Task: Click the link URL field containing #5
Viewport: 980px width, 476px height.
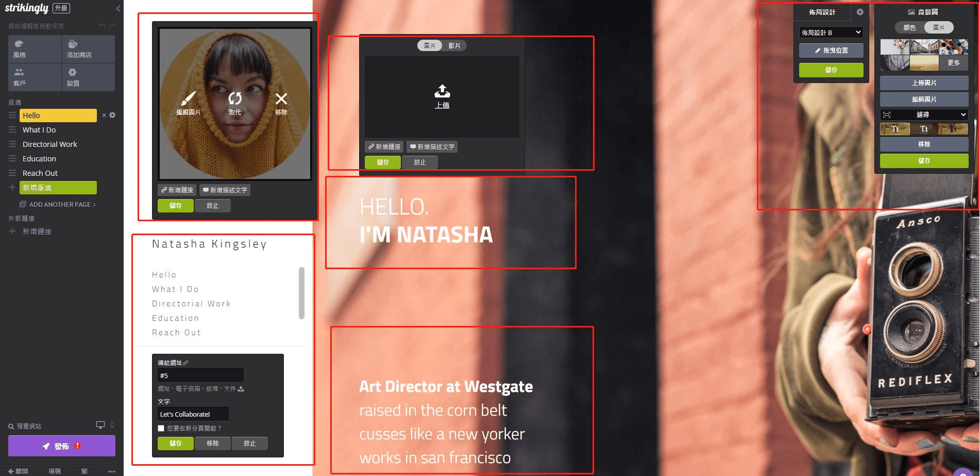Action: click(200, 375)
